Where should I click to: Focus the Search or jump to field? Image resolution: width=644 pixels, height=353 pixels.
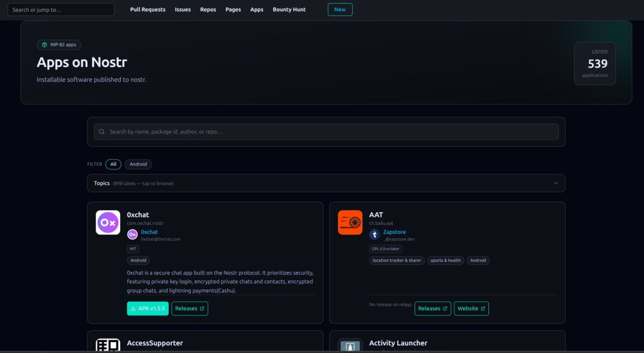[61, 10]
